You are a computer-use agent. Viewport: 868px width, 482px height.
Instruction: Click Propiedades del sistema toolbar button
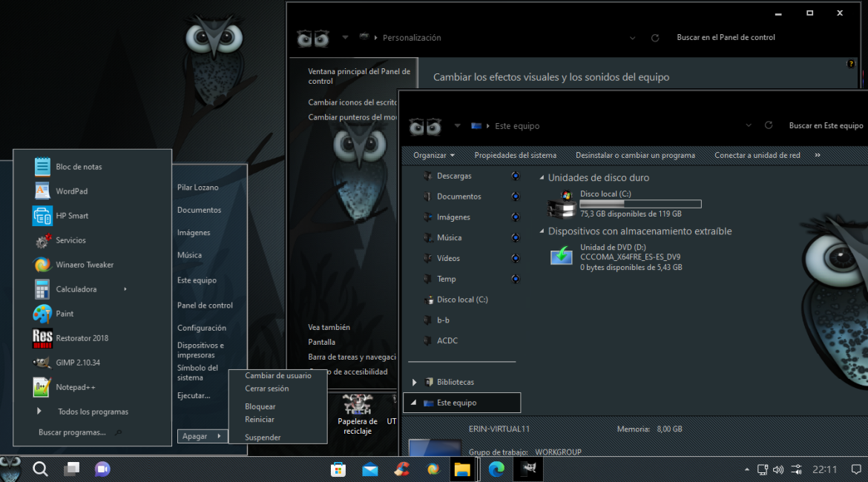515,155
